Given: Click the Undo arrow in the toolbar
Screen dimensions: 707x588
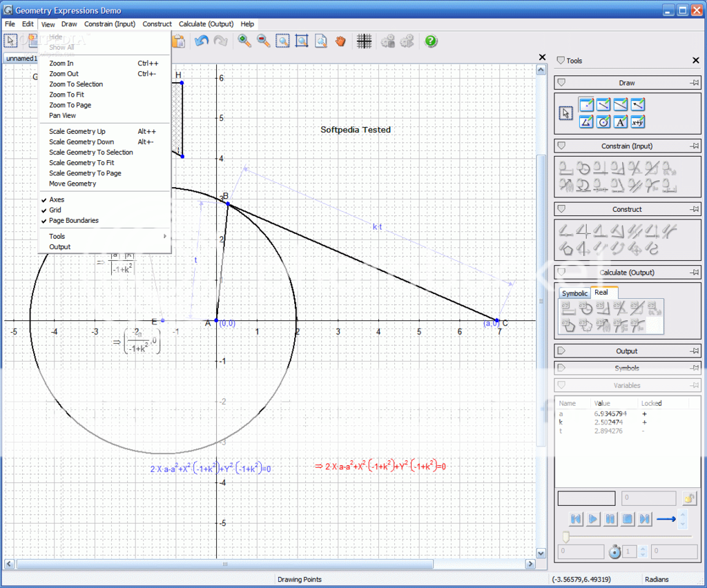Looking at the screenshot, I should [x=201, y=41].
